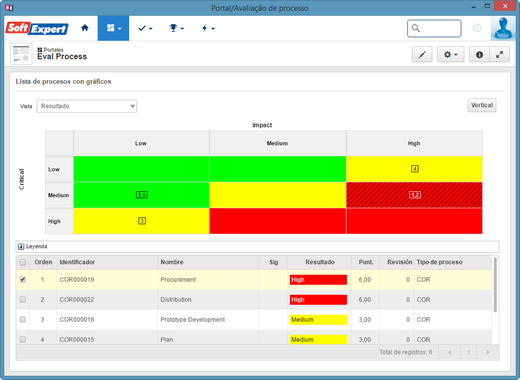
Task: Click the help question mark icon
Action: coord(477,28)
